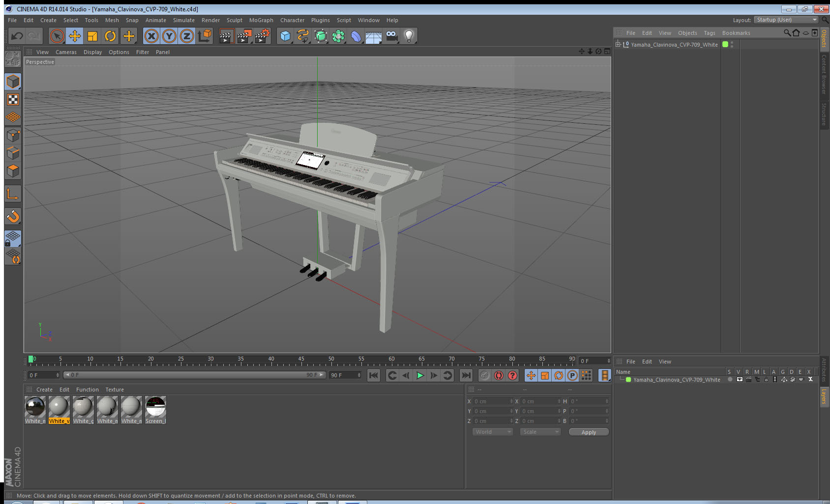Image resolution: width=830 pixels, height=504 pixels.
Task: Toggle Enable Snap magnet icon
Action: pos(13,216)
